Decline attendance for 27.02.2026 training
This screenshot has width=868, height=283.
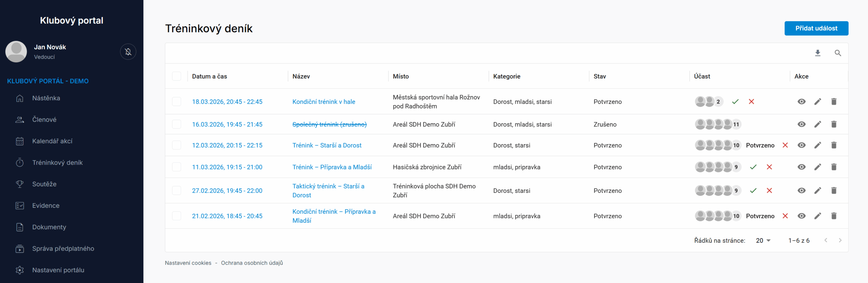pos(769,190)
